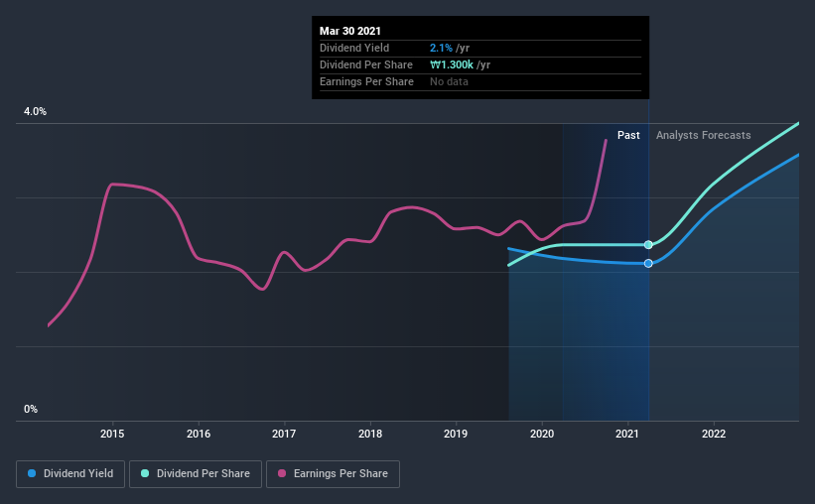This screenshot has height=504, width=815.
Task: Click the 2.1% dividend yield tooltip value
Action: (441, 48)
